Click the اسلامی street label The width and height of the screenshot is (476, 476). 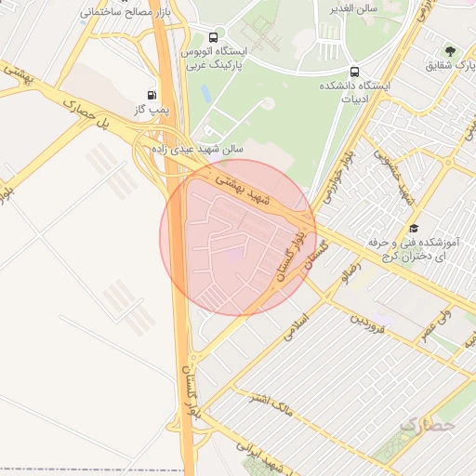tap(297, 327)
